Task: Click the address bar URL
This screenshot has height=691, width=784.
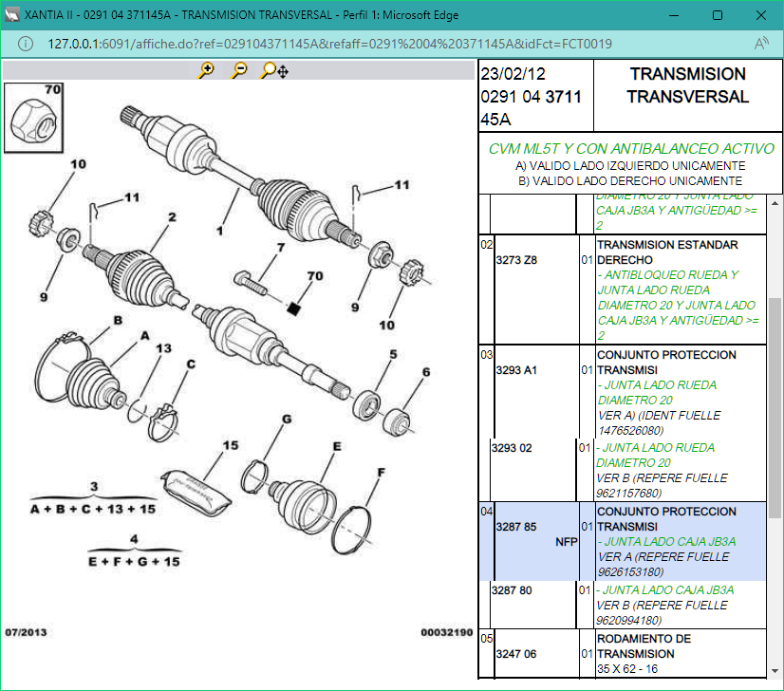Action: (329, 44)
